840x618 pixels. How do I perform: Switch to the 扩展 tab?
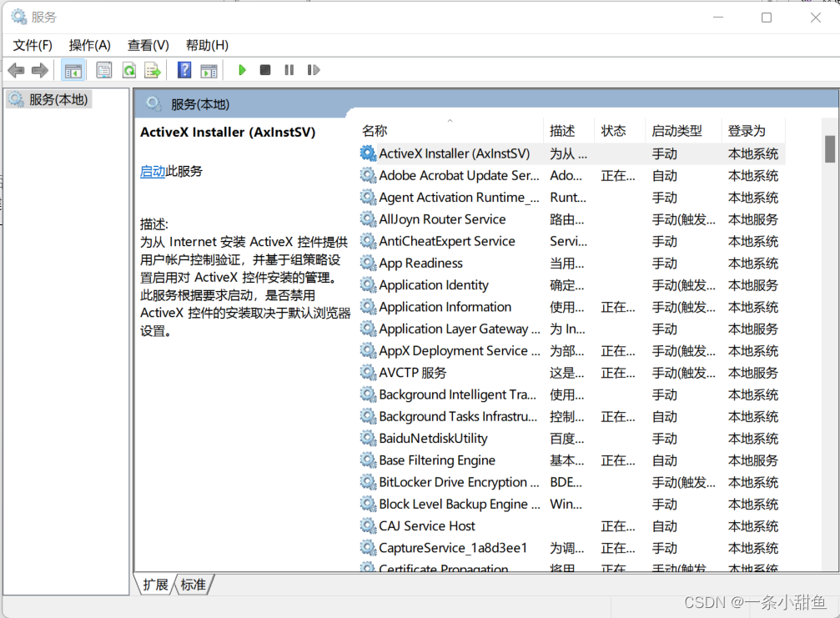click(x=154, y=585)
